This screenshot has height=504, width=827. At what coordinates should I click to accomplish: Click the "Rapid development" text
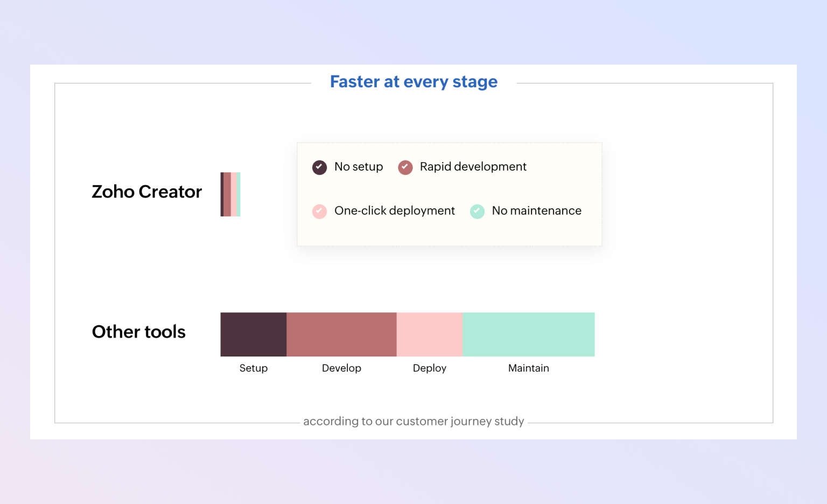pyautogui.click(x=473, y=167)
